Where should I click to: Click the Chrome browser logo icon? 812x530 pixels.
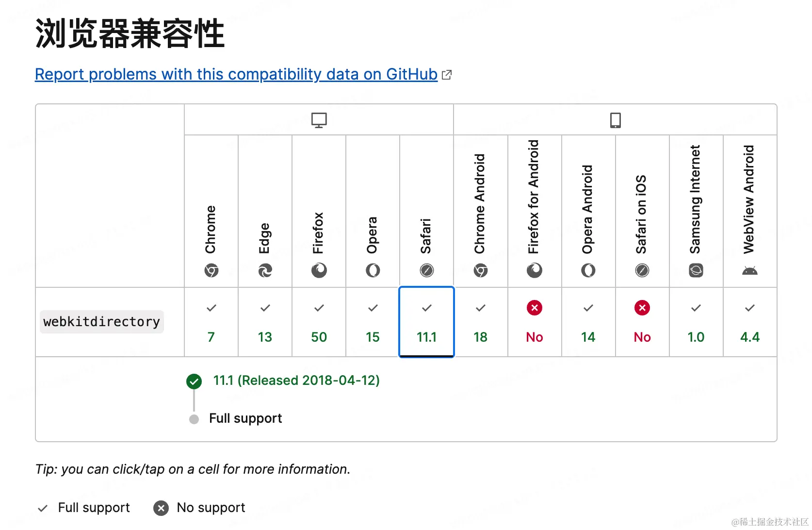[x=211, y=270]
